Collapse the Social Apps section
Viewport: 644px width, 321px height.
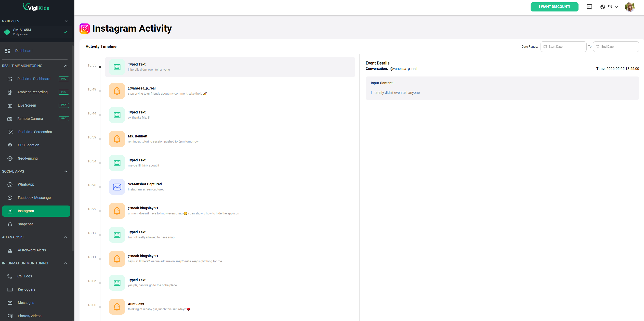pos(66,172)
